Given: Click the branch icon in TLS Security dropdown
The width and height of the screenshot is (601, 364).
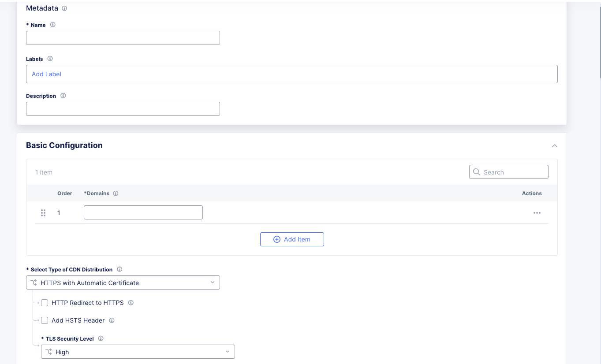Looking at the screenshot, I should click(x=49, y=352).
